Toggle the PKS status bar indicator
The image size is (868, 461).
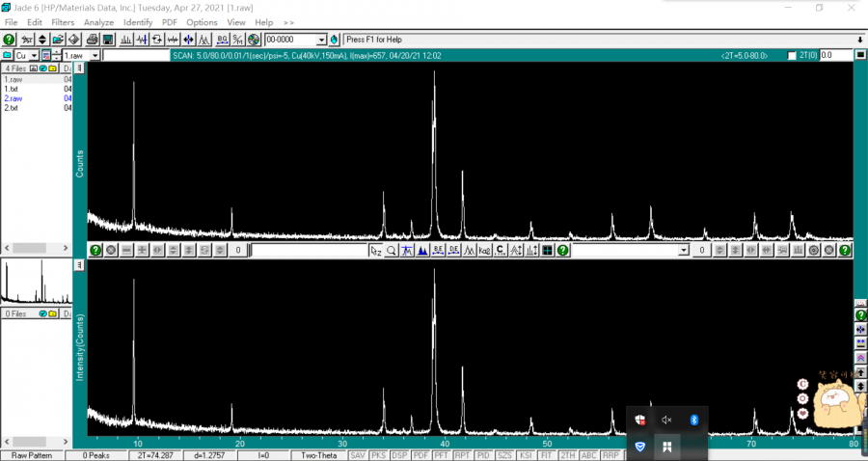coord(379,455)
